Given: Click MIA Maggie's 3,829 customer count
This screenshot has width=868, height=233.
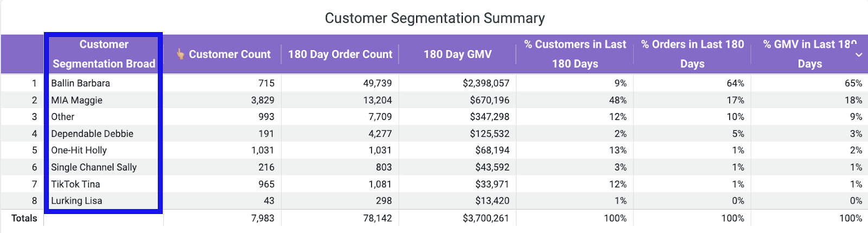Looking at the screenshot, I should click(x=263, y=100).
